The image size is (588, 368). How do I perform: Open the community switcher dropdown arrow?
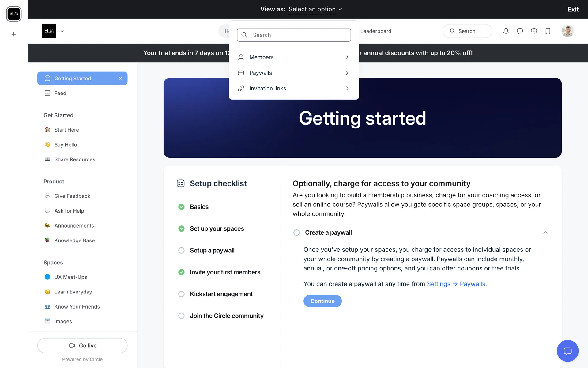[x=62, y=31]
